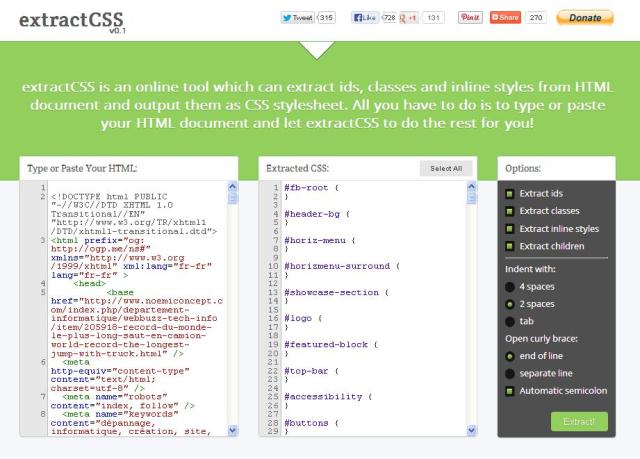Click the Extracted CSS heading

coord(297,169)
